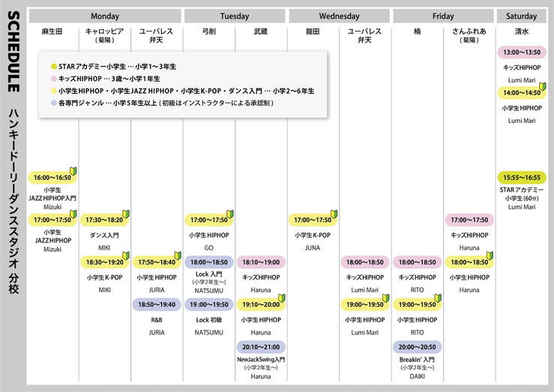Click the 麻生田 location heading
This screenshot has height=392, width=554.
(x=52, y=31)
